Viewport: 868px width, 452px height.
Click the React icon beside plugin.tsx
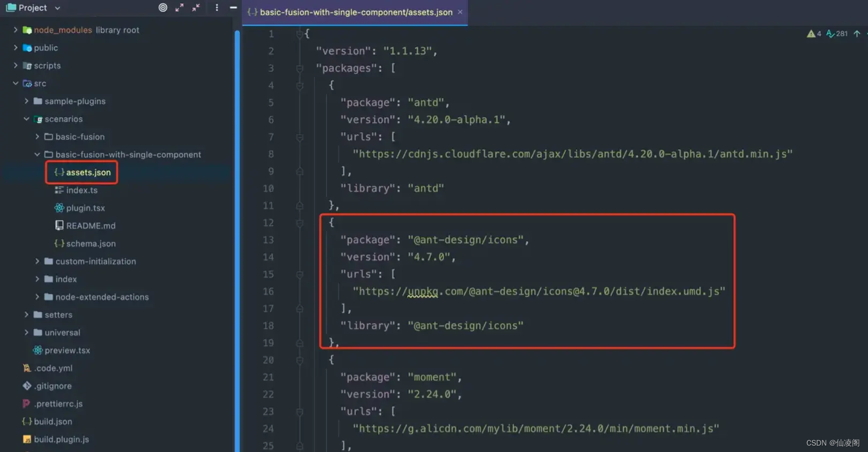59,208
